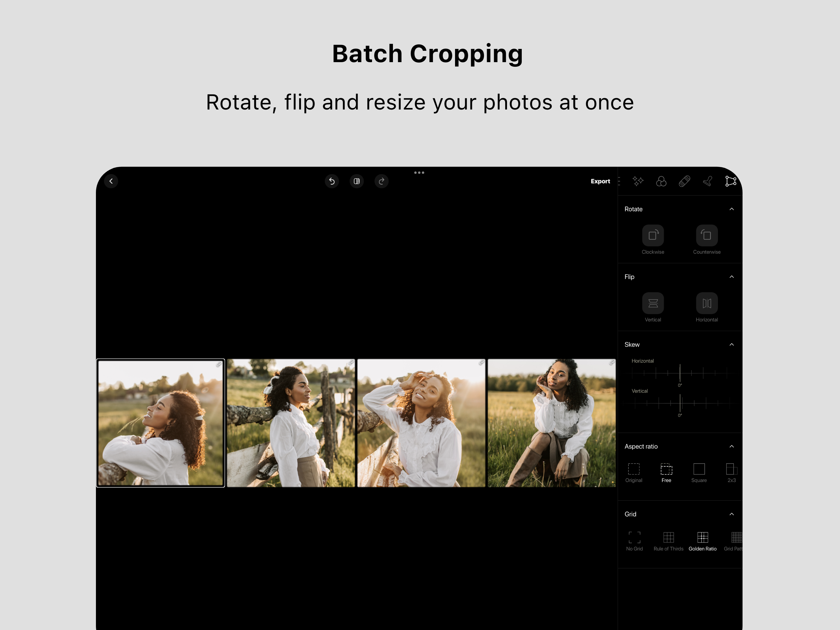Rotate photos counterwise
The image size is (840, 630).
[706, 235]
